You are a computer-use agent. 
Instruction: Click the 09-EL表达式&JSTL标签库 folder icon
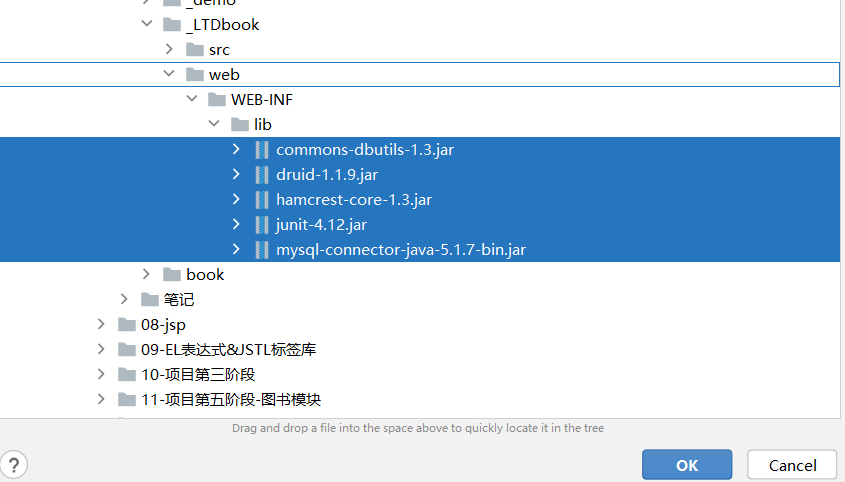tap(127, 350)
